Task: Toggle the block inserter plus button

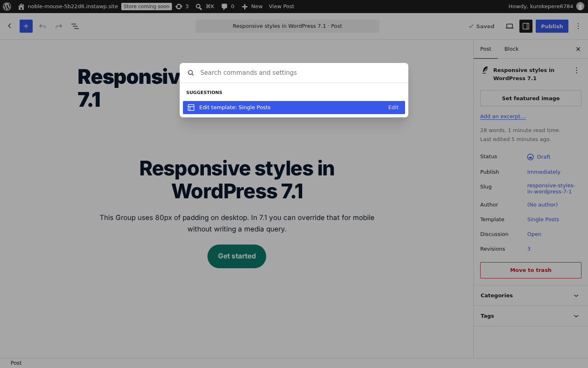Action: (x=26, y=26)
